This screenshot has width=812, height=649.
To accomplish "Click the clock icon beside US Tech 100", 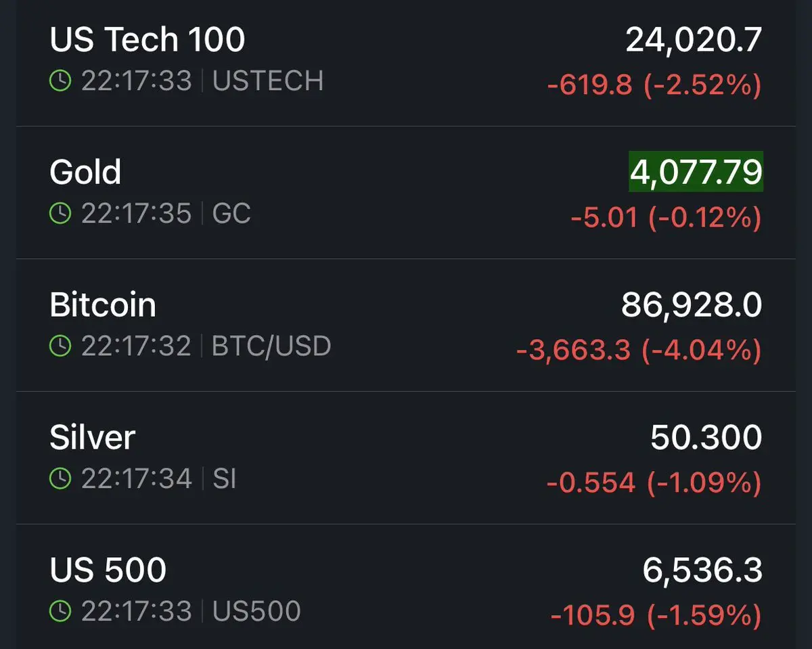I will click(x=60, y=81).
